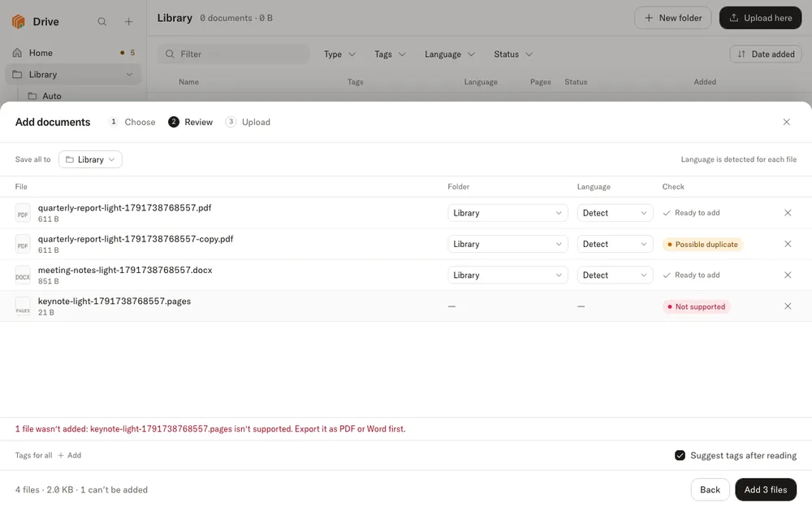Image resolution: width=812 pixels, height=508 pixels.
Task: Click the keynote-light-1791738768557.pages file name
Action: [x=114, y=302]
